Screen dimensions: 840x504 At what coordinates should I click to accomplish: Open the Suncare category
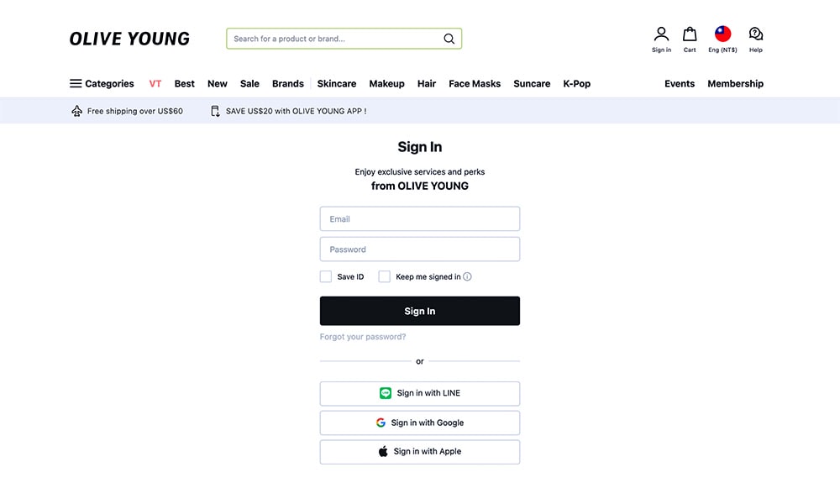[x=532, y=83]
